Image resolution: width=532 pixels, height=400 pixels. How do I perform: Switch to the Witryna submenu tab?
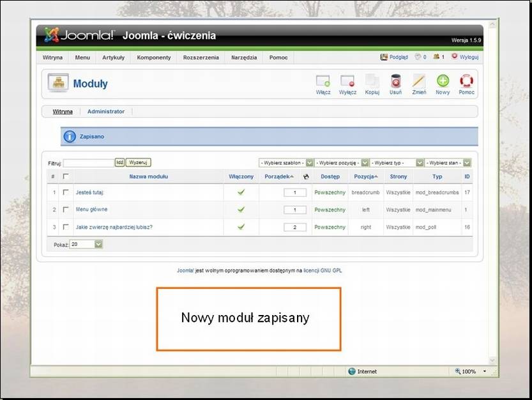pyautogui.click(x=63, y=111)
